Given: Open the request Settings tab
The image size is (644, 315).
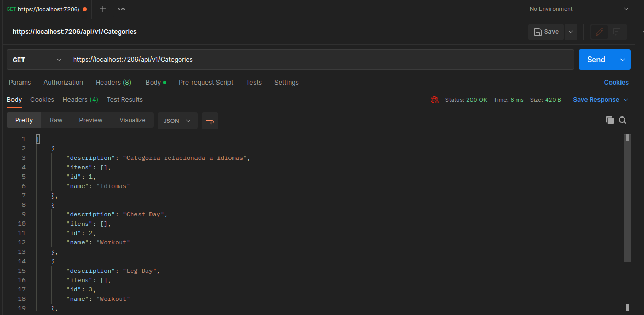Looking at the screenshot, I should (286, 83).
